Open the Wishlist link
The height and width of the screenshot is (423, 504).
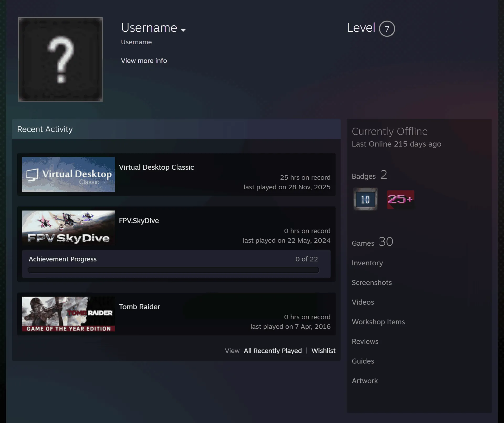pos(323,351)
